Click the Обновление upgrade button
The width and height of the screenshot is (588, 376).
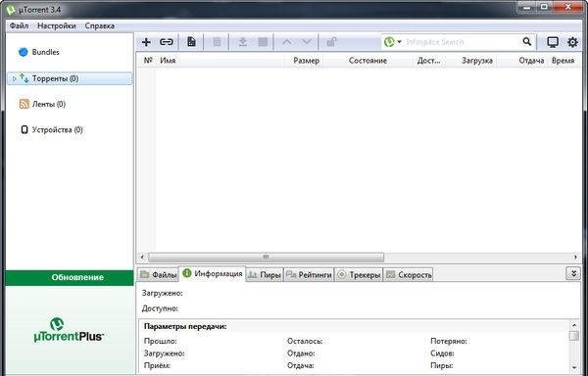70,277
